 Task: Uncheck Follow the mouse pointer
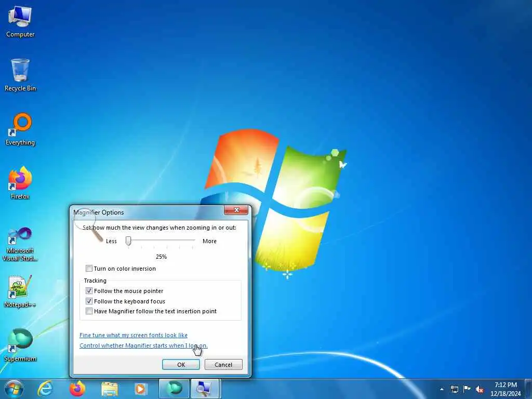coord(89,291)
